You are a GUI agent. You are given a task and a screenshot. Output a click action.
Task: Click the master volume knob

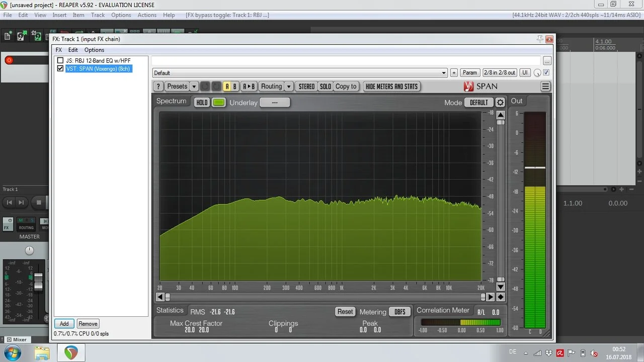(x=30, y=250)
